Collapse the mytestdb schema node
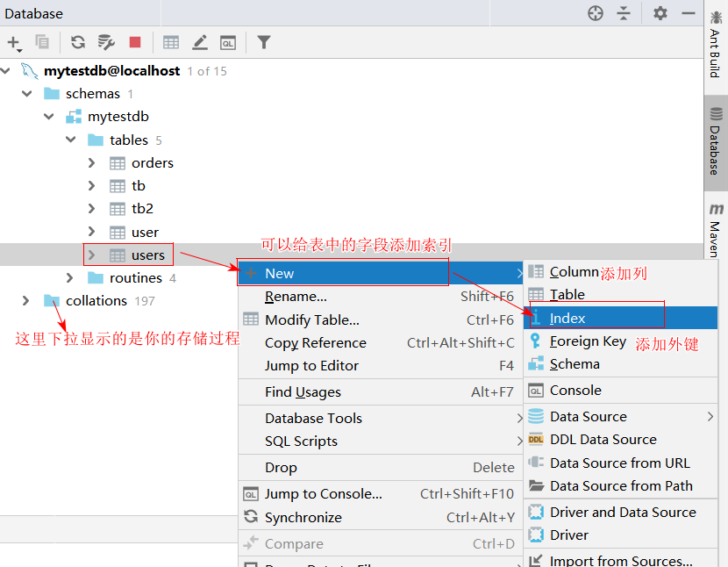 pyautogui.click(x=49, y=117)
